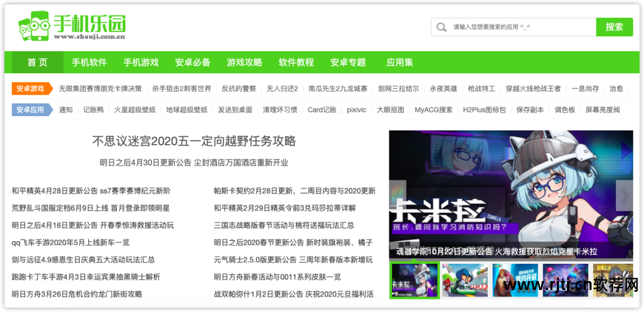Image resolution: width=644 pixels, height=312 pixels.
Task: Open the 发送到桌面 app link
Action: (x=235, y=110)
